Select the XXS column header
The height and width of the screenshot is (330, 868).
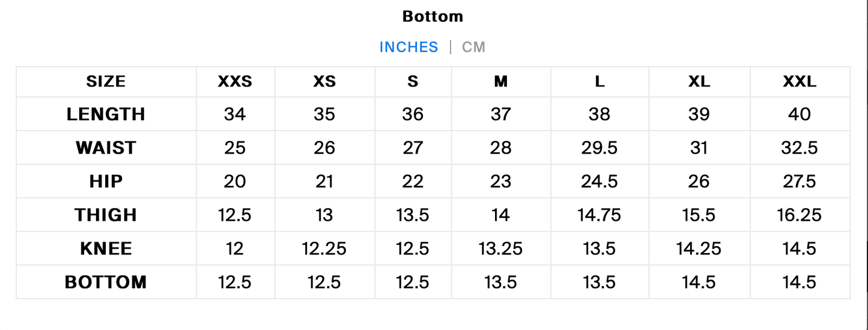coord(235,81)
